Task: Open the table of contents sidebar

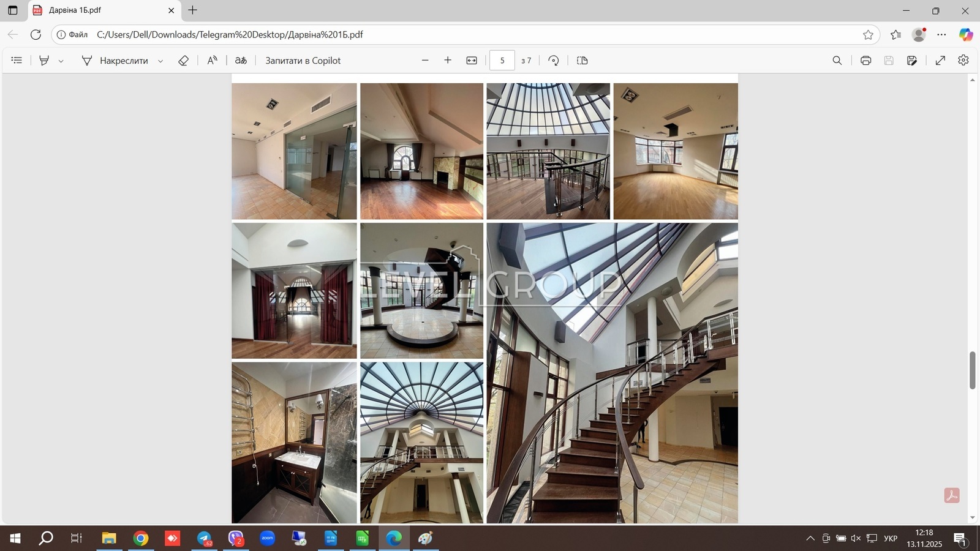Action: pyautogui.click(x=17, y=60)
